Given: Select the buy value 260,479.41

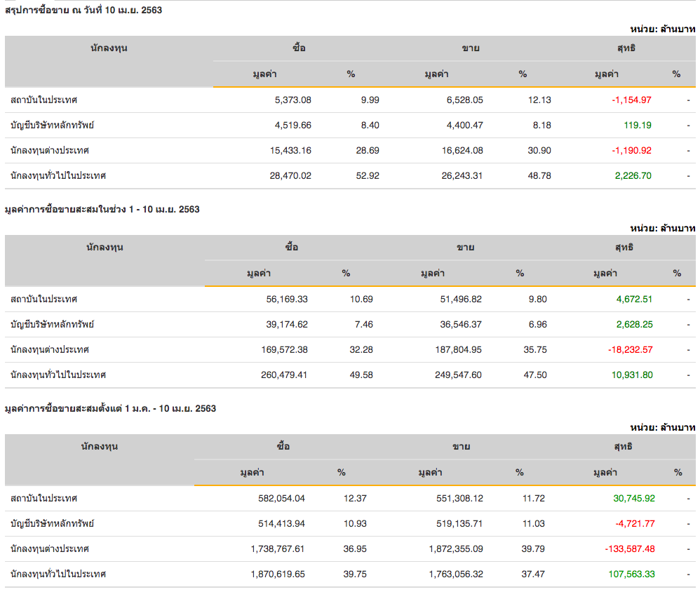Looking at the screenshot, I should pyautogui.click(x=284, y=375).
